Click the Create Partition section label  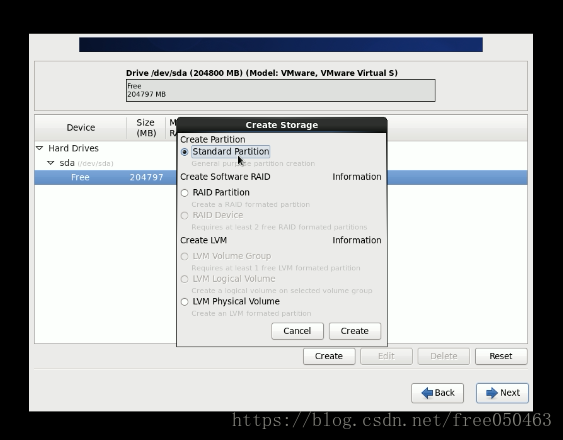213,139
